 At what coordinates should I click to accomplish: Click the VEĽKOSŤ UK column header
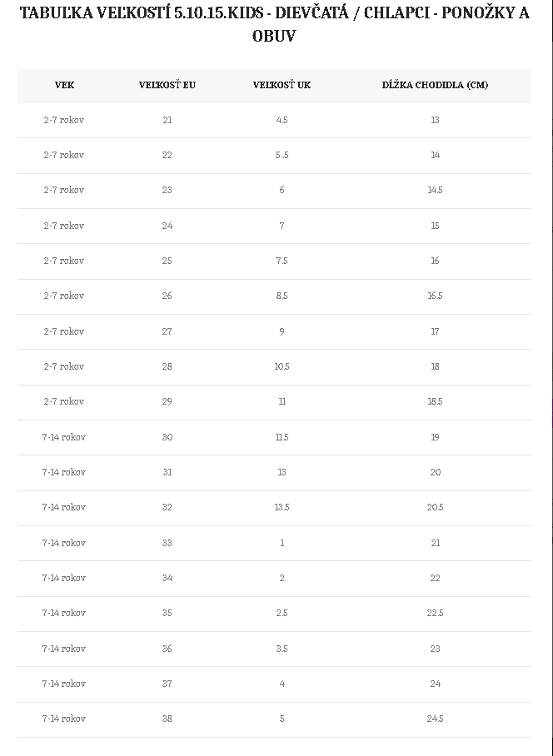point(281,85)
